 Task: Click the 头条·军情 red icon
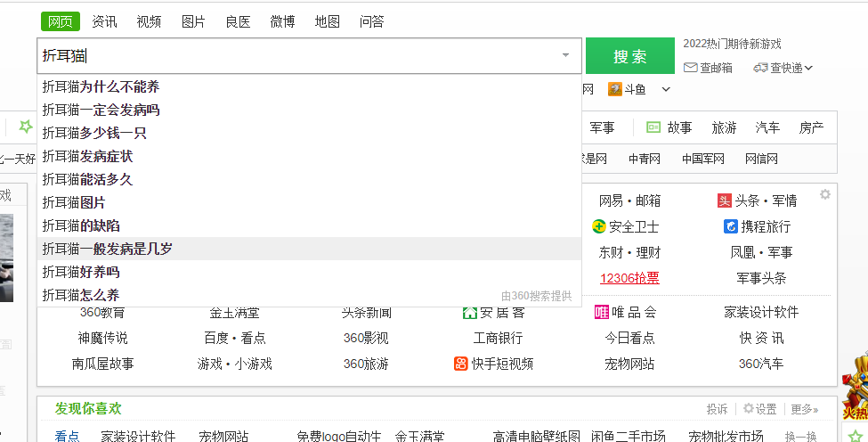click(725, 201)
